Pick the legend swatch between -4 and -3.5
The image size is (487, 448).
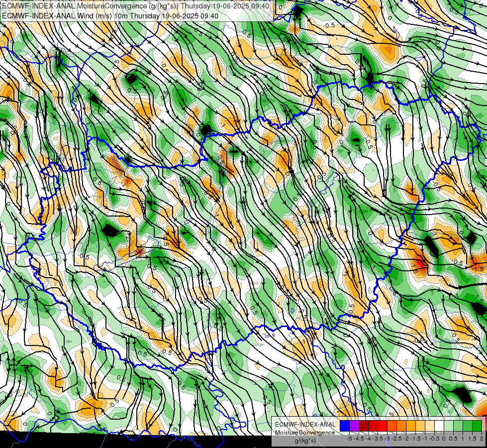click(x=373, y=426)
